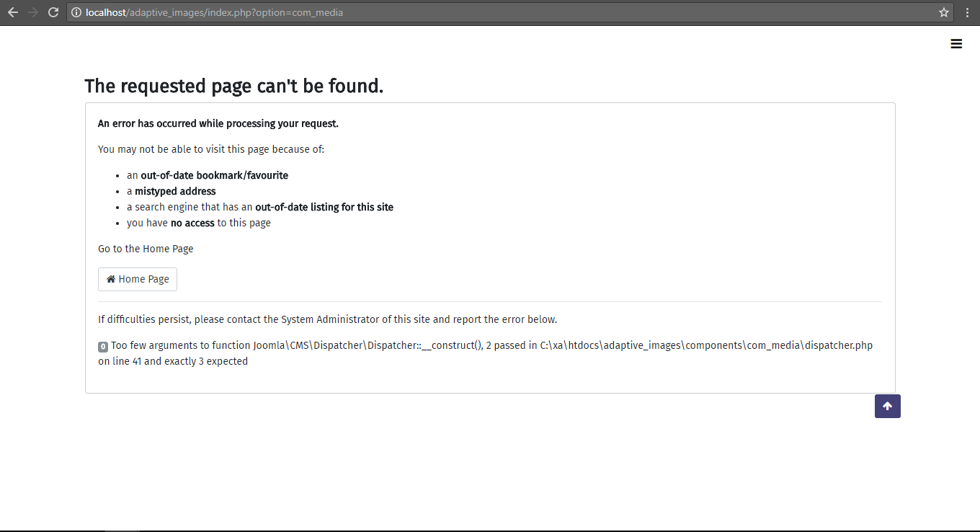The image size is (980, 532).
Task: Click text "You may not be able to visit this page because of:"
Action: click(x=211, y=149)
